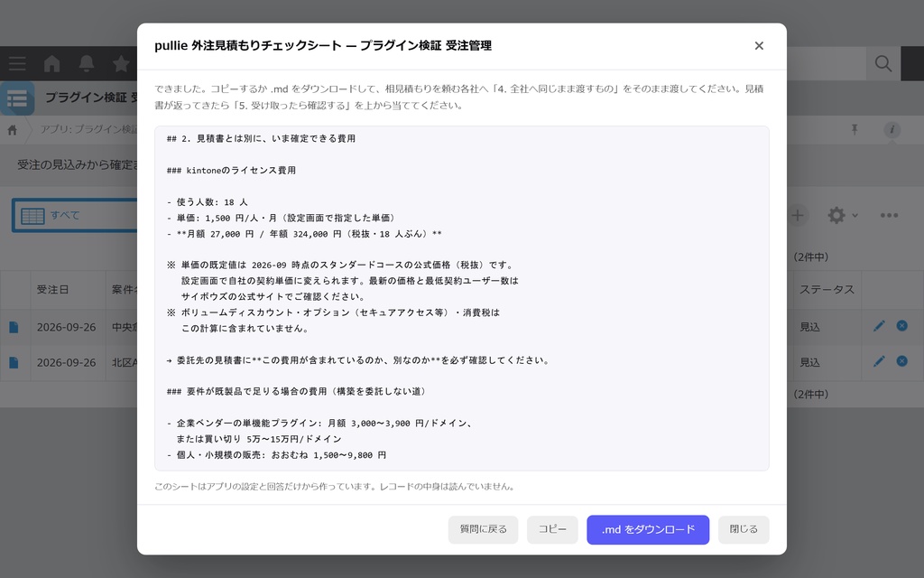Click the 閉じる button

pos(744,529)
